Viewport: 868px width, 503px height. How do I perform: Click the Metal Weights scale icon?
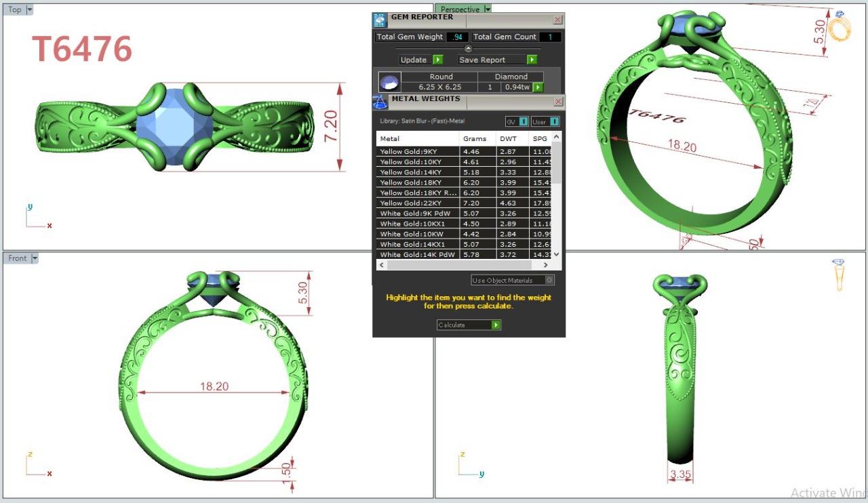point(380,102)
